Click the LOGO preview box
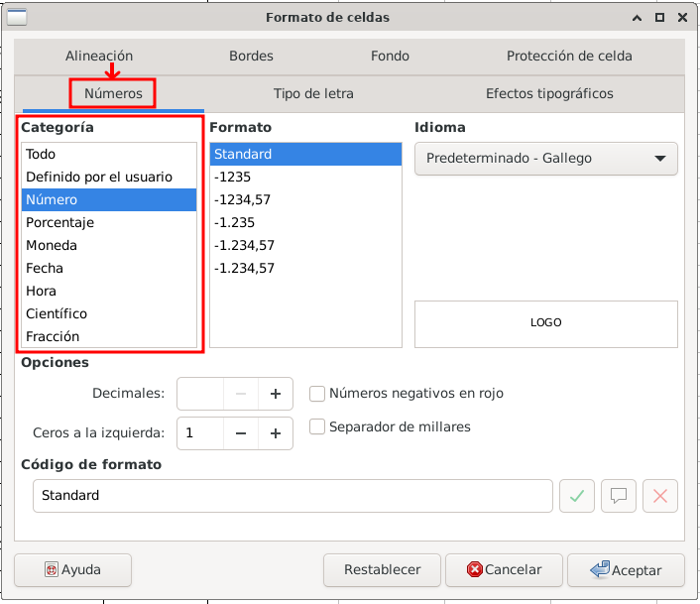The width and height of the screenshot is (700, 604). point(546,324)
